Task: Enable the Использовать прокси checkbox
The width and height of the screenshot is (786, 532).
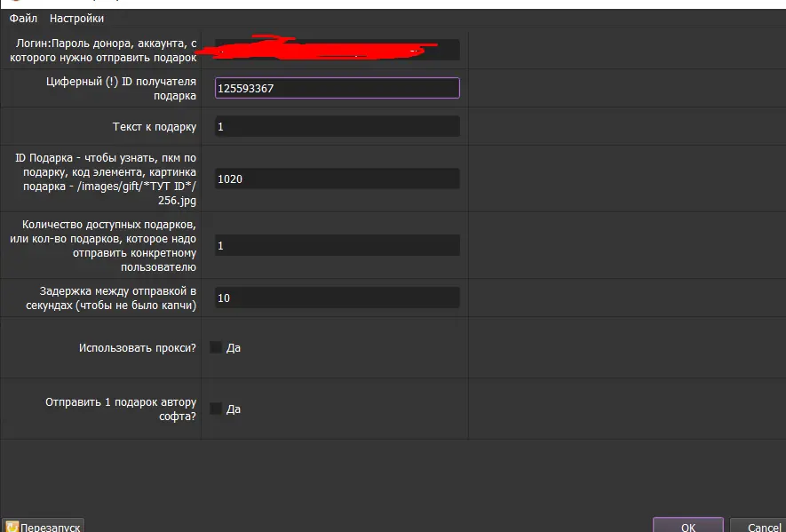Action: [x=216, y=347]
